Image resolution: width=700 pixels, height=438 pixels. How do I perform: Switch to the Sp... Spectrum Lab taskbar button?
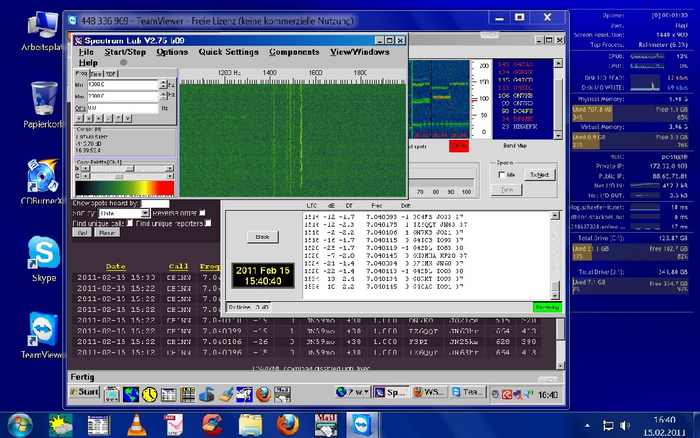391,392
